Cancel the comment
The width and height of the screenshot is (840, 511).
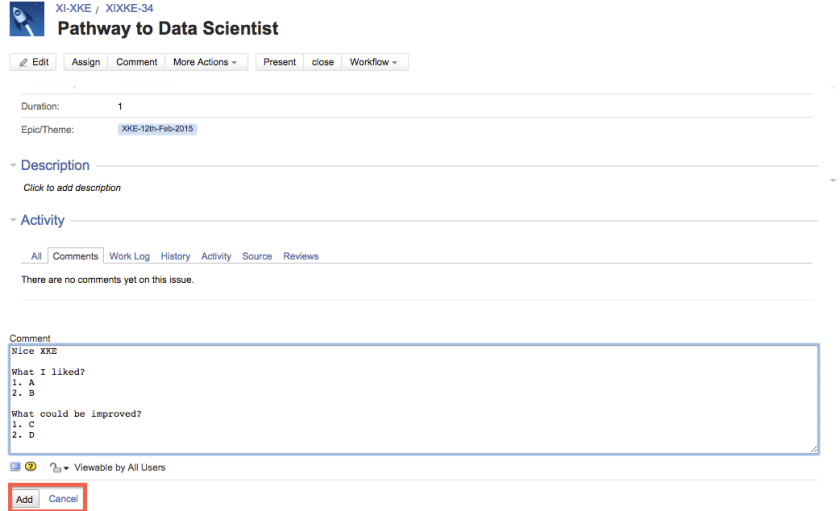[63, 499]
